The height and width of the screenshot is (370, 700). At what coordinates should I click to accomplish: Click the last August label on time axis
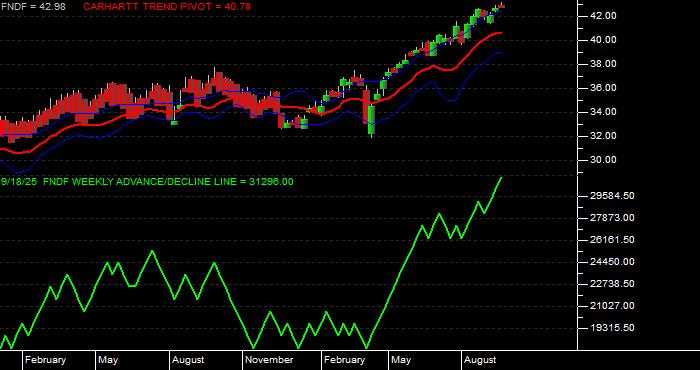[480, 360]
